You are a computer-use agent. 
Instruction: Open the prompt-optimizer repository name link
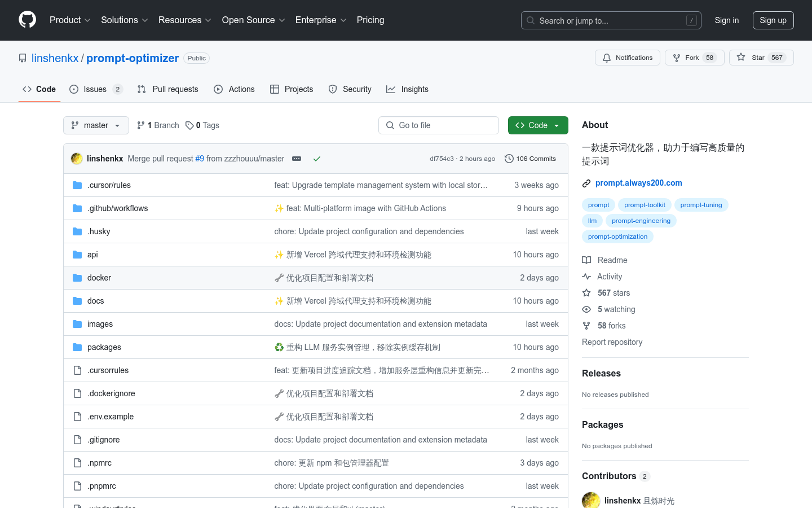pos(133,58)
